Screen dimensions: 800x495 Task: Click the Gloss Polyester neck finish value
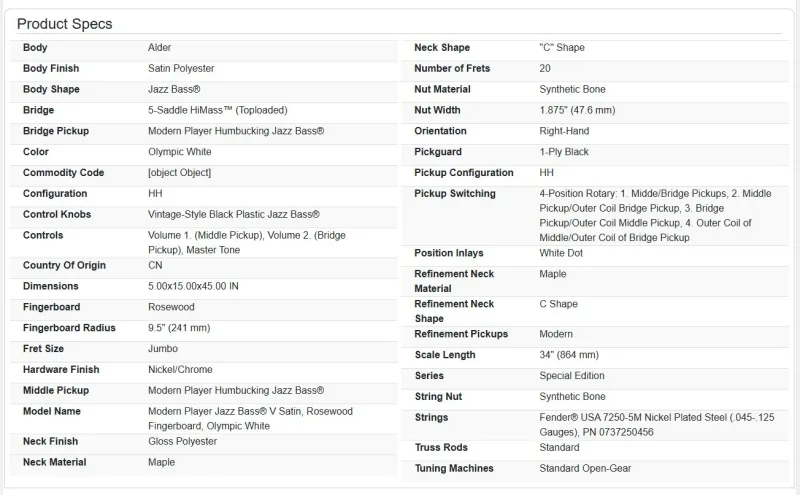tap(181, 441)
